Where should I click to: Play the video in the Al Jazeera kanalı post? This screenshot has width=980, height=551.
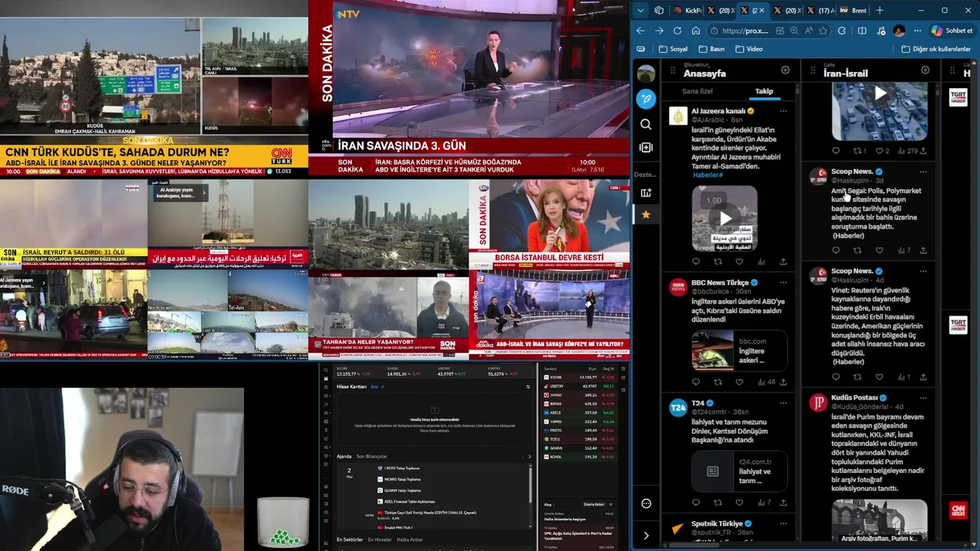(724, 219)
